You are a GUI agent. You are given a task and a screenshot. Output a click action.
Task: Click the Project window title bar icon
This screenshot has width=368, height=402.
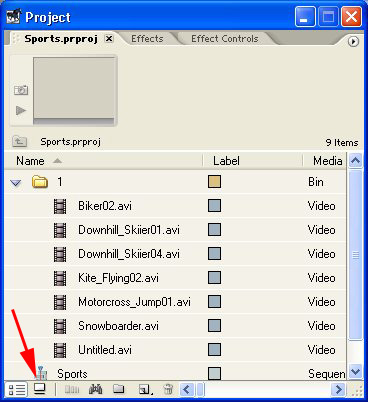click(x=13, y=17)
